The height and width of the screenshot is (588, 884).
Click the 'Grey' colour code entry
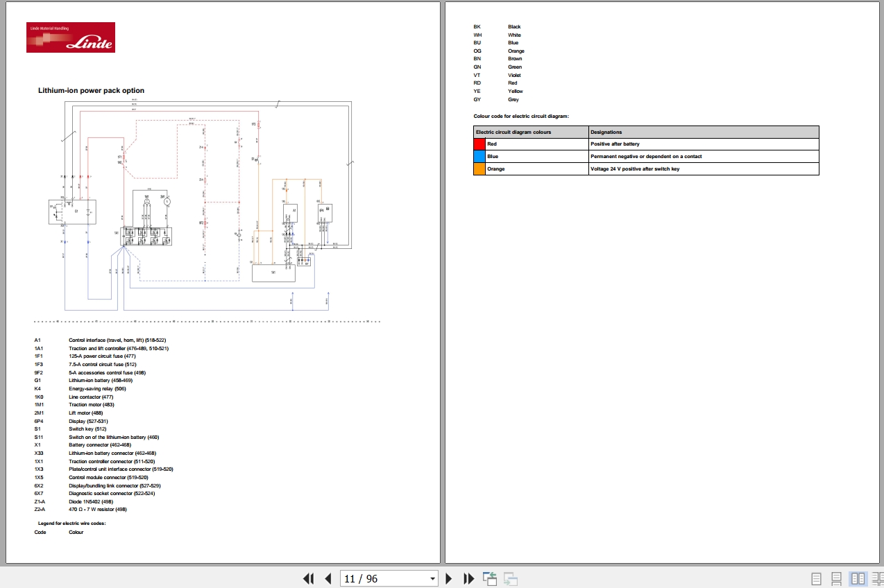point(513,99)
